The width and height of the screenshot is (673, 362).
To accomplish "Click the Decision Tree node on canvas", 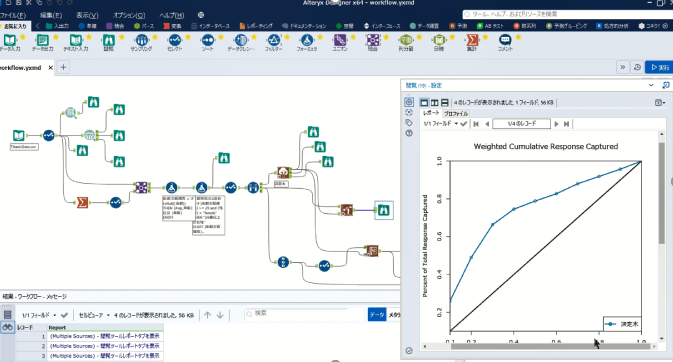I will pyautogui.click(x=283, y=173).
